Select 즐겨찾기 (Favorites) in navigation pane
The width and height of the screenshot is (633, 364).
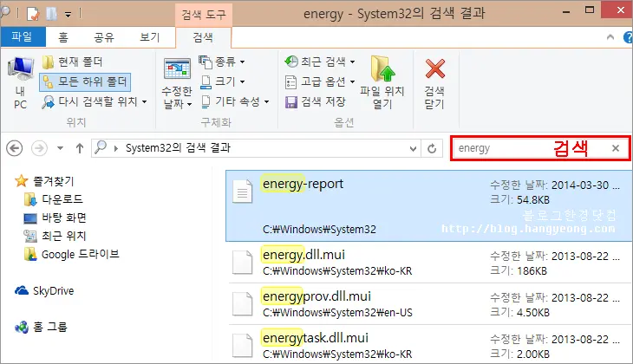(44, 181)
